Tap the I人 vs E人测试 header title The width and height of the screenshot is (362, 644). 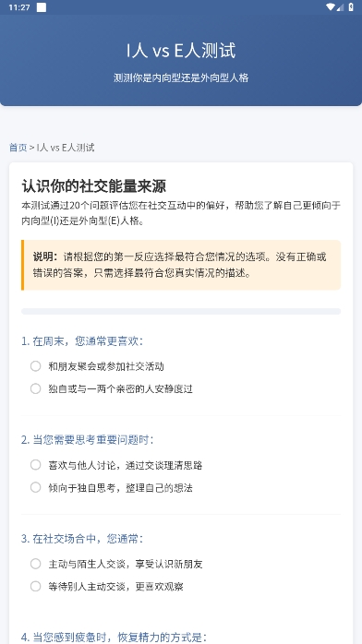[181, 51]
